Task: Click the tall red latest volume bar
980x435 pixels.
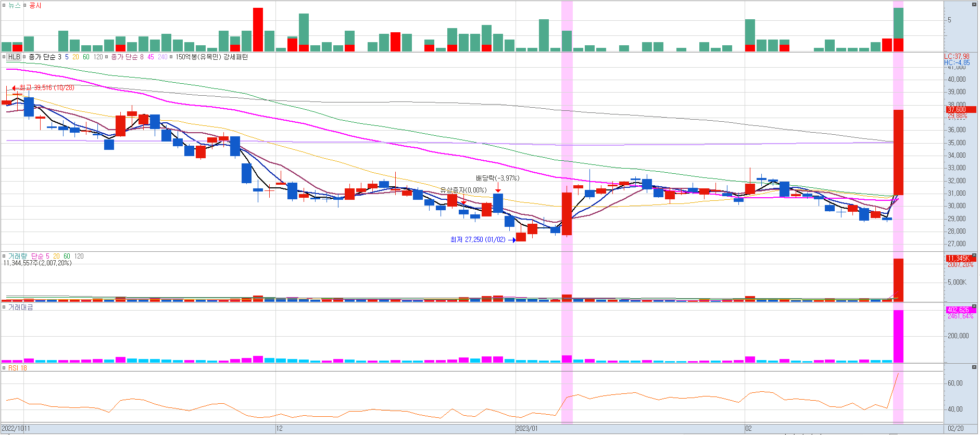Action: [x=898, y=280]
